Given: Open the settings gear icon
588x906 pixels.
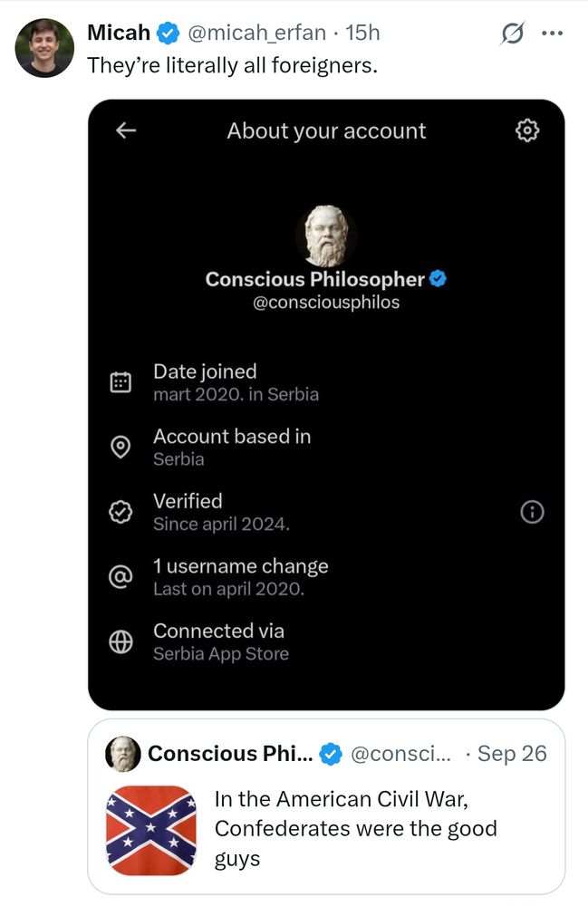Looking at the screenshot, I should 526,130.
